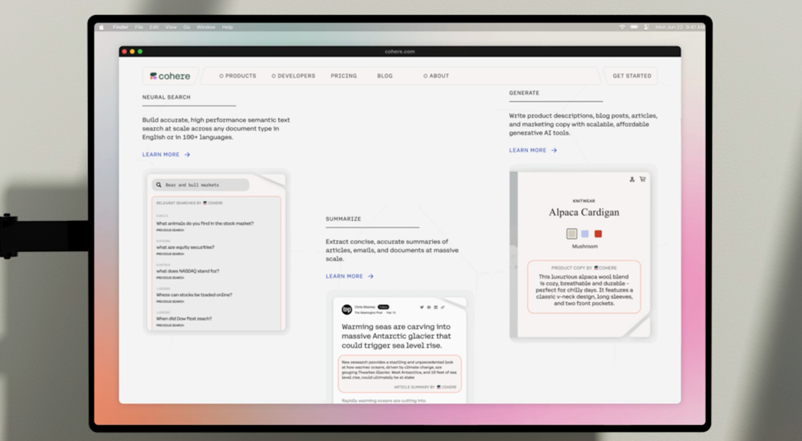
Task: Click the Get Started button
Action: tap(632, 76)
